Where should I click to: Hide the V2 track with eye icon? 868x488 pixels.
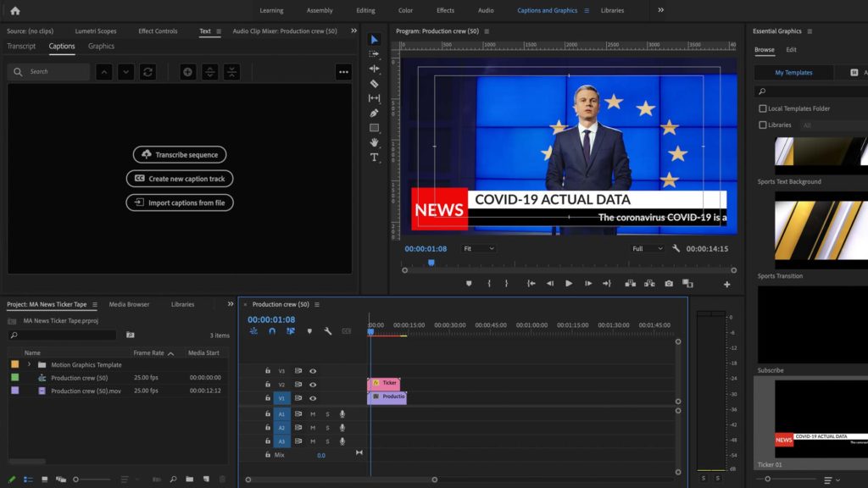click(x=313, y=385)
